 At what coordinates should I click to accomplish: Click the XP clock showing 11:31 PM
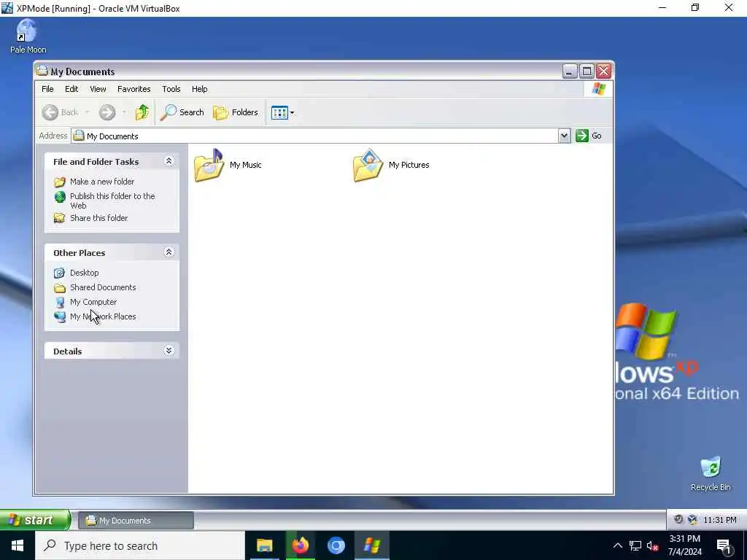720,520
